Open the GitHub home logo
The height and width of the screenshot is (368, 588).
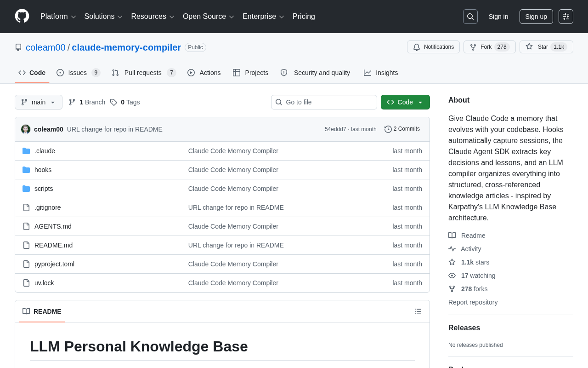pyautogui.click(x=22, y=16)
